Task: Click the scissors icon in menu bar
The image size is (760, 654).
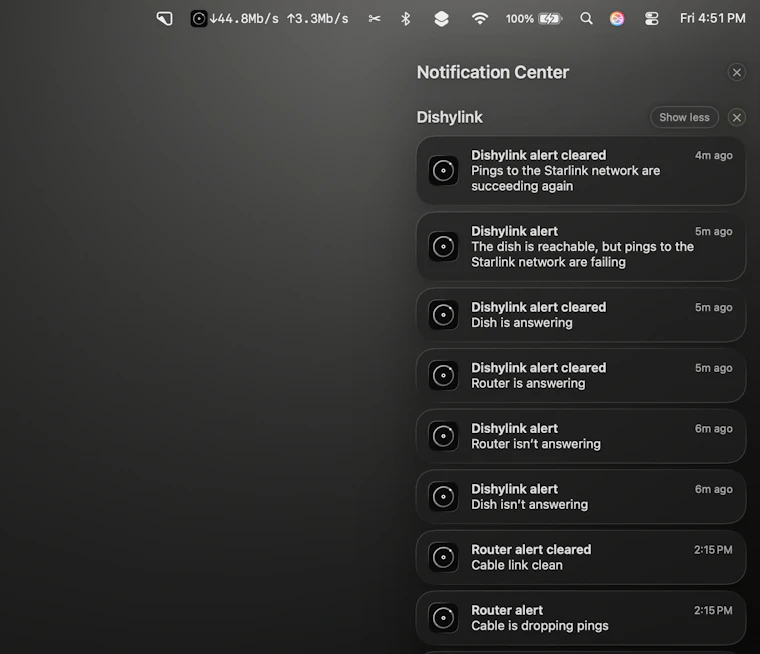Action: click(x=374, y=18)
